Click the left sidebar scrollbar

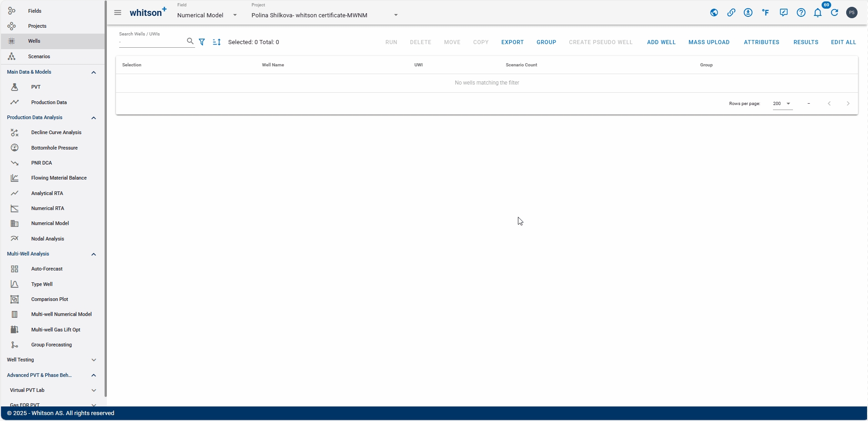click(x=105, y=198)
